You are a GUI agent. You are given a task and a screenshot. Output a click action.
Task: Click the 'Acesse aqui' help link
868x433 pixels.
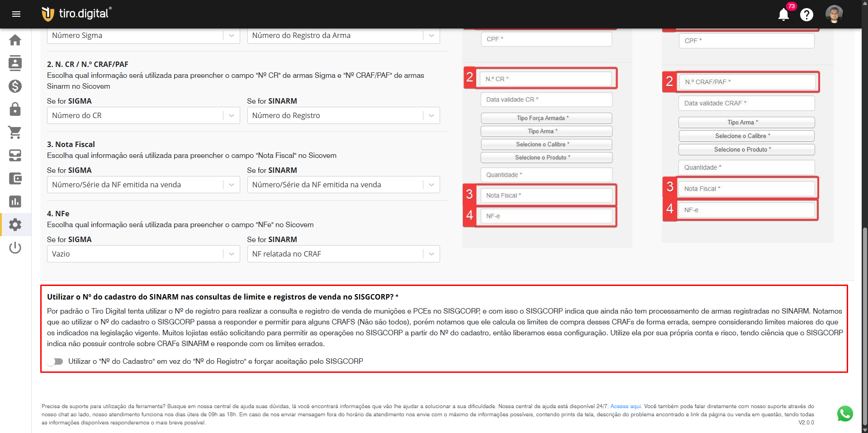pos(626,406)
